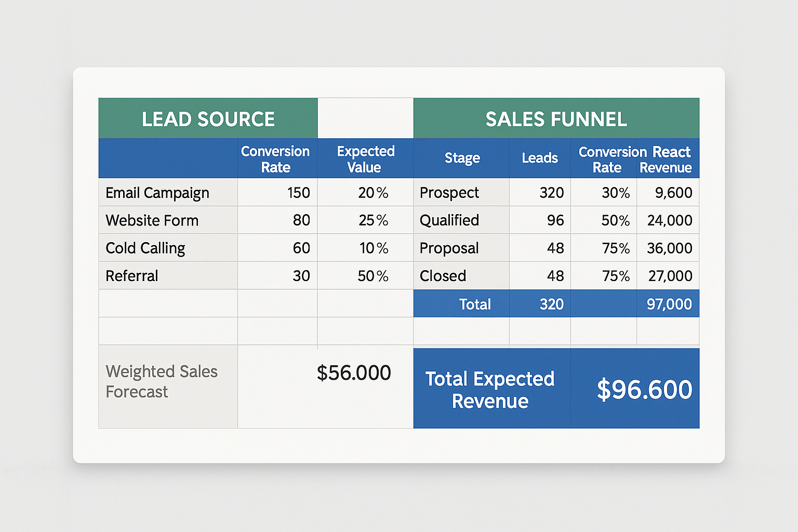This screenshot has width=798, height=532.
Task: Click the Referral cell
Action: [x=168, y=276]
